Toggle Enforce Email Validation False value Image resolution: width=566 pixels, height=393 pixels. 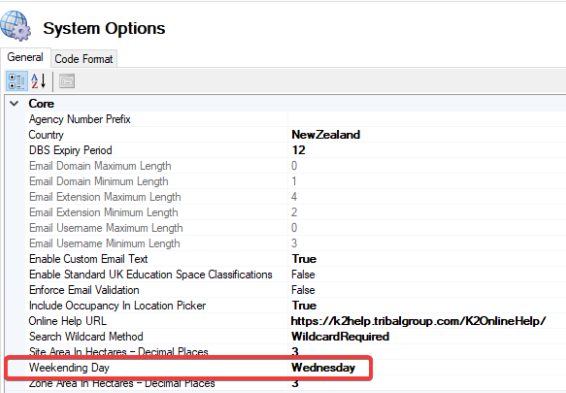[303, 290]
